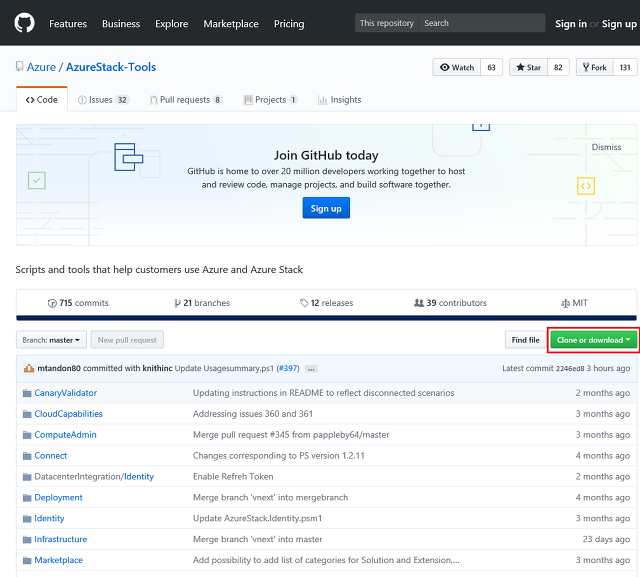View the 715 commits history
Viewport: 640px width, 577px height.
pos(78,303)
